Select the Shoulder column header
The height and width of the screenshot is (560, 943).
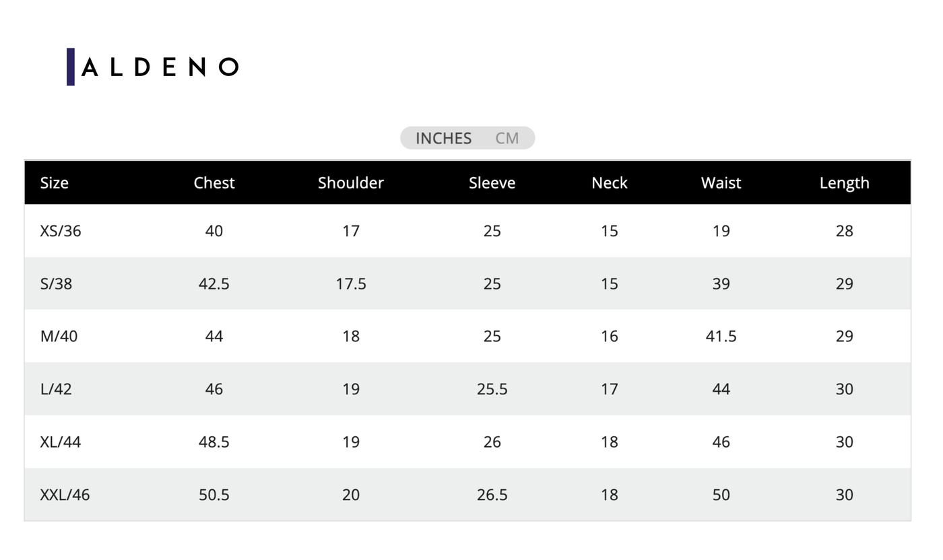(351, 183)
